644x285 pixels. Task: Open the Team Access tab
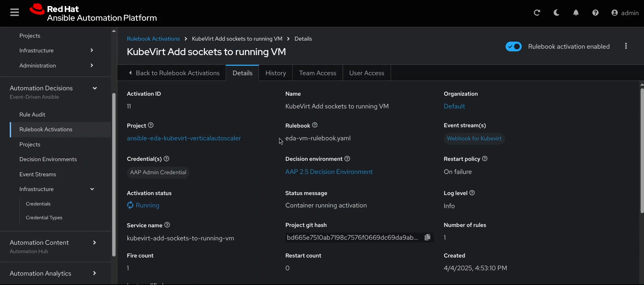pos(317,73)
